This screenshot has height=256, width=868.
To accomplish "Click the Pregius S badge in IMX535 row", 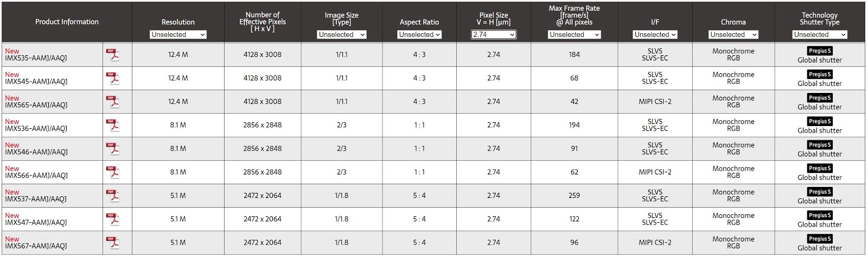I will coord(819,51).
